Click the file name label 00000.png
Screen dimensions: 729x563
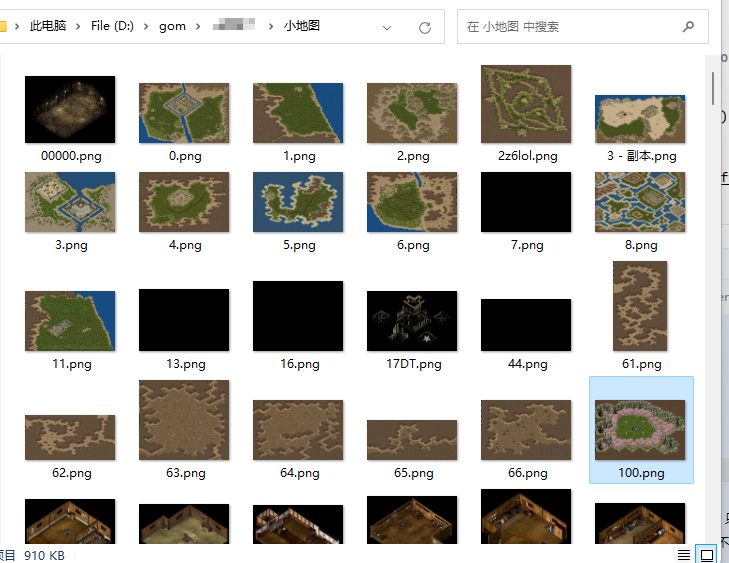coord(71,156)
